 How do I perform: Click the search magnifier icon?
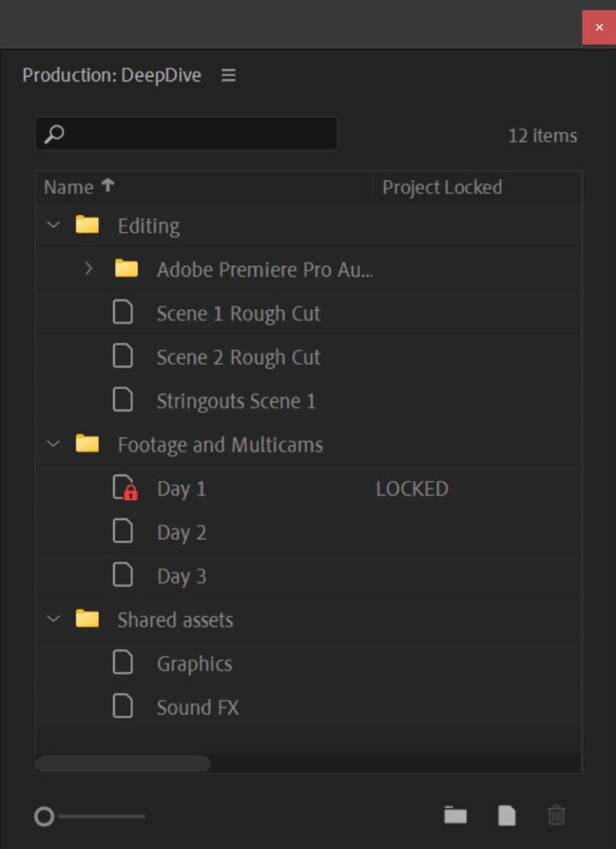53,135
